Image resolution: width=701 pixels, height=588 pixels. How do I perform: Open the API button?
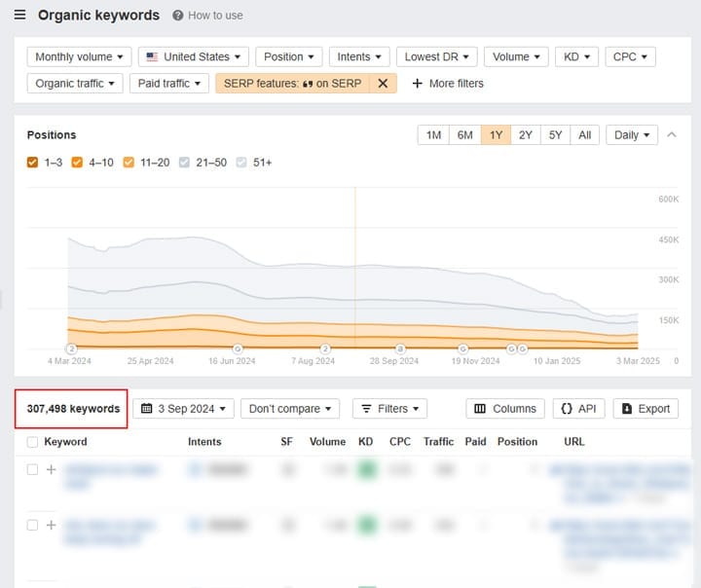[x=579, y=408]
